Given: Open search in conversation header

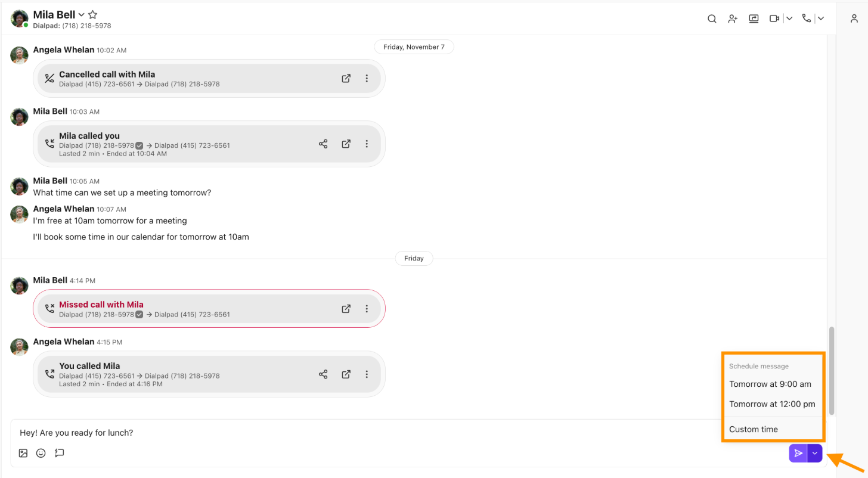Looking at the screenshot, I should pyautogui.click(x=712, y=18).
